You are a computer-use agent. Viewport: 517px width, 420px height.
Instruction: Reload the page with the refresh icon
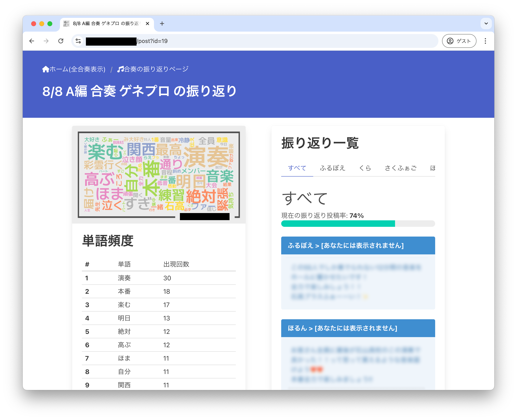pos(61,41)
